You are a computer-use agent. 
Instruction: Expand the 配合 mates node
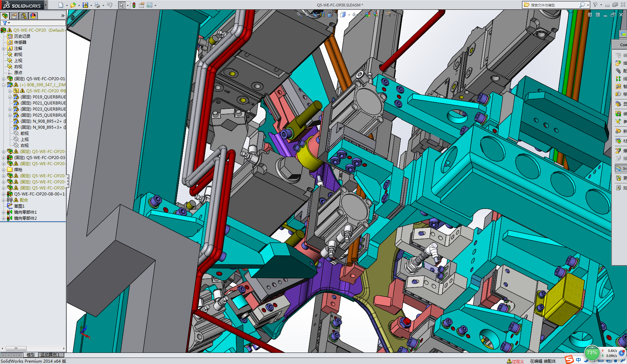point(4,200)
